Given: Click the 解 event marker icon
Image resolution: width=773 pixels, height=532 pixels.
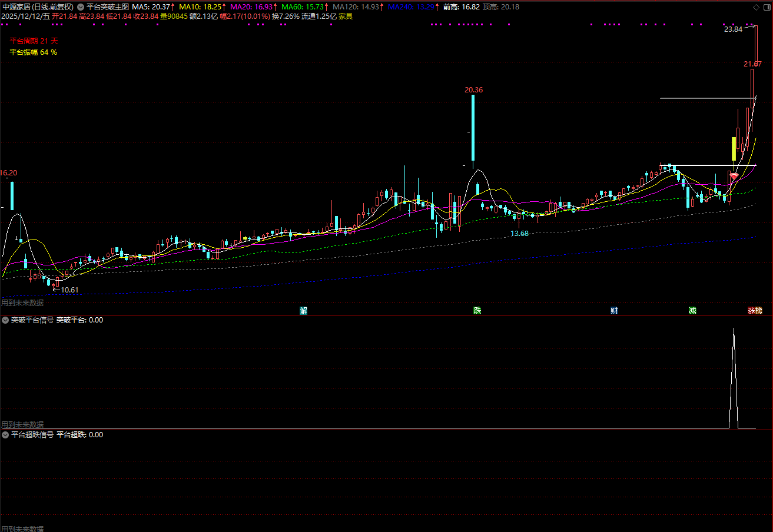Looking at the screenshot, I should [x=304, y=311].
